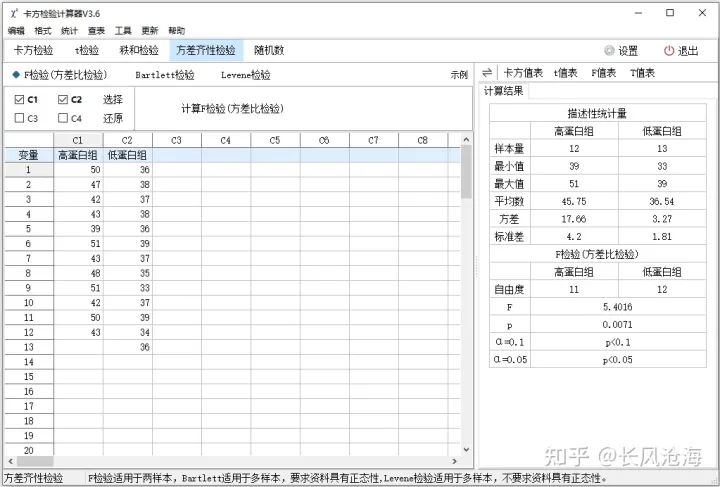The height and width of the screenshot is (487, 720).
Task: Switch to the 方差齐性检验 tab
Action: (206, 50)
